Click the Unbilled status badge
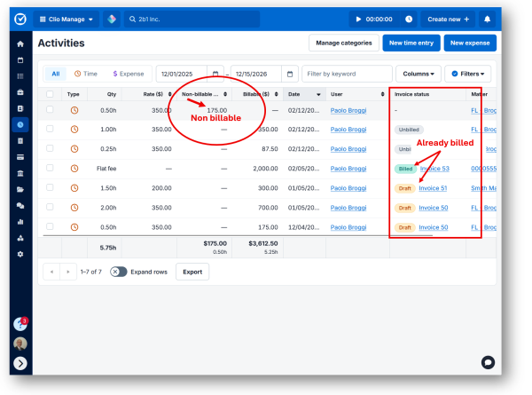The width and height of the screenshot is (532, 395). coord(409,130)
